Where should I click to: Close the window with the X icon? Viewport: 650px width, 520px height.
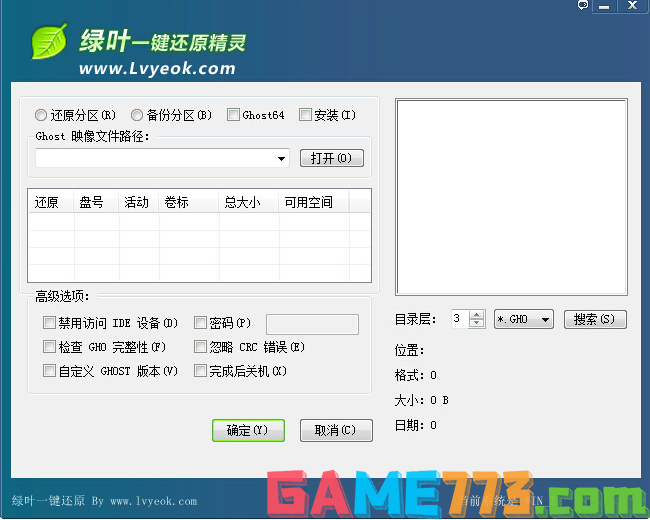coord(632,7)
